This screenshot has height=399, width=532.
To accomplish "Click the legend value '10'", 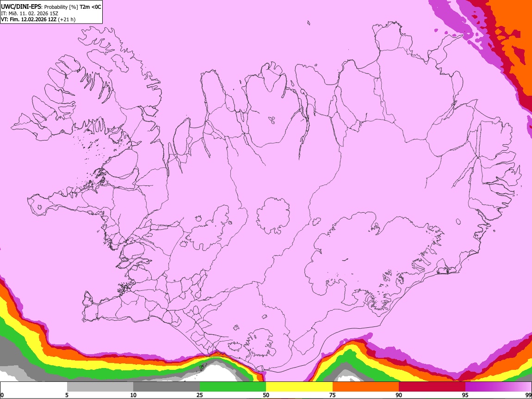I will [133, 395].
